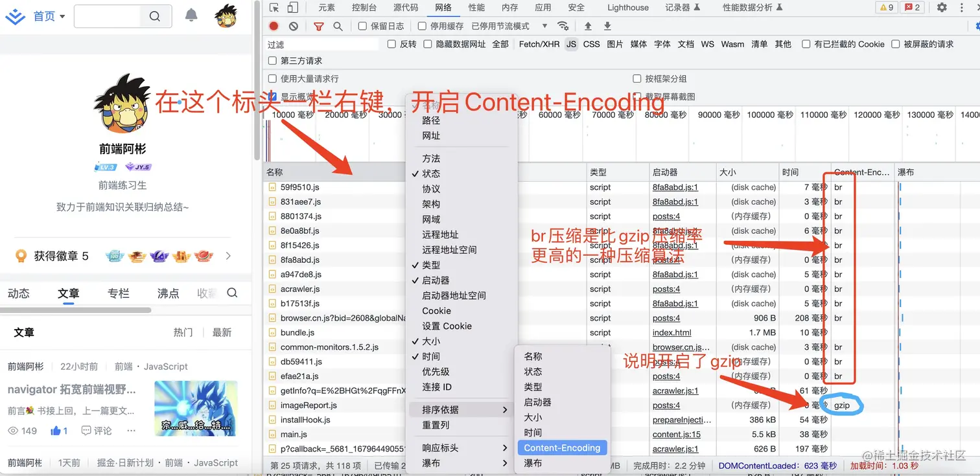Filter requests by CSS type

[591, 44]
